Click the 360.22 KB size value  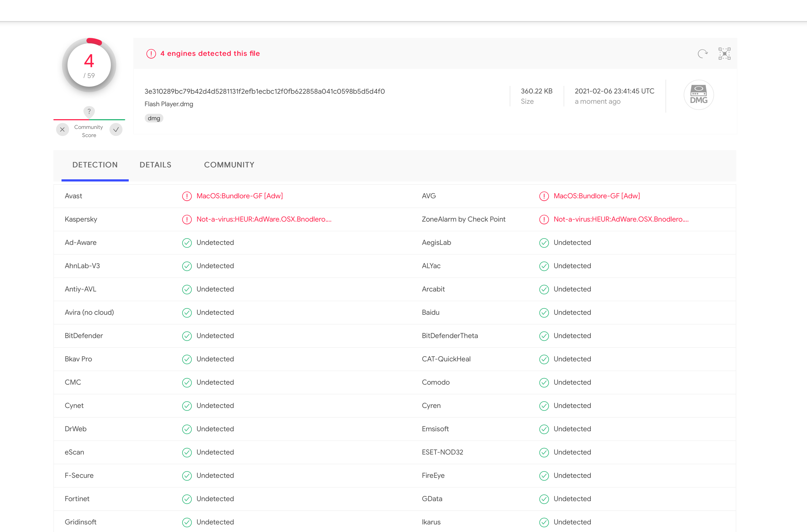[x=537, y=91]
